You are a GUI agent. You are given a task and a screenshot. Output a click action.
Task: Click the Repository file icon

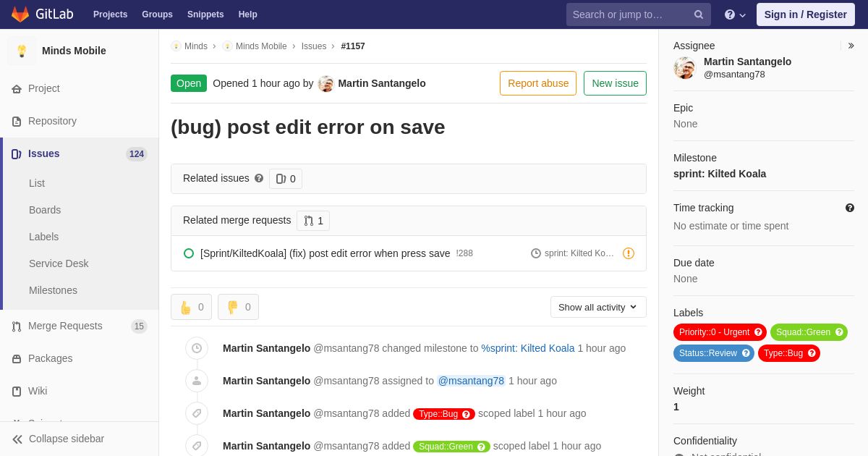(x=17, y=122)
